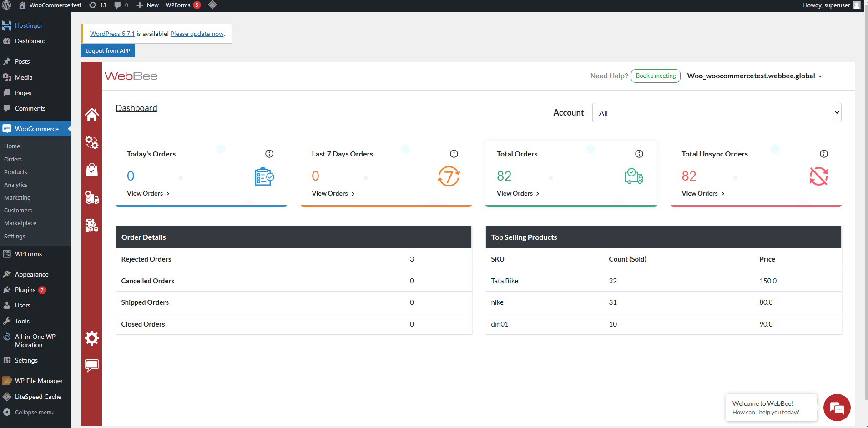
Task: Open the inventory boxes icon in WebBee sidebar
Action: pos(92,225)
